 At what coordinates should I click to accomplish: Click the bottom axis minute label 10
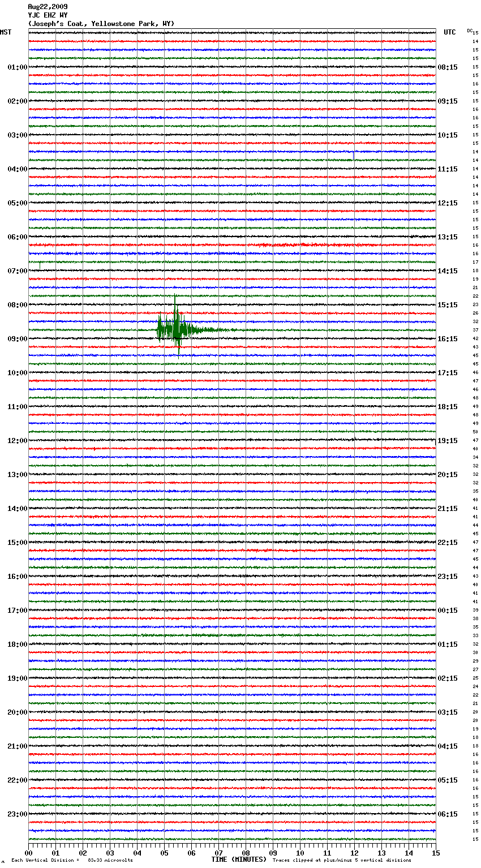click(x=300, y=853)
